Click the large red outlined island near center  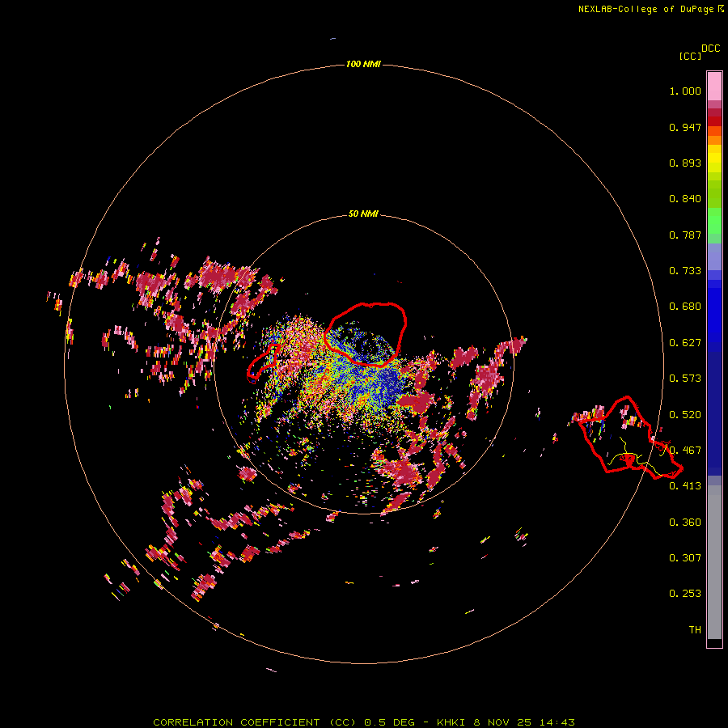(x=366, y=334)
